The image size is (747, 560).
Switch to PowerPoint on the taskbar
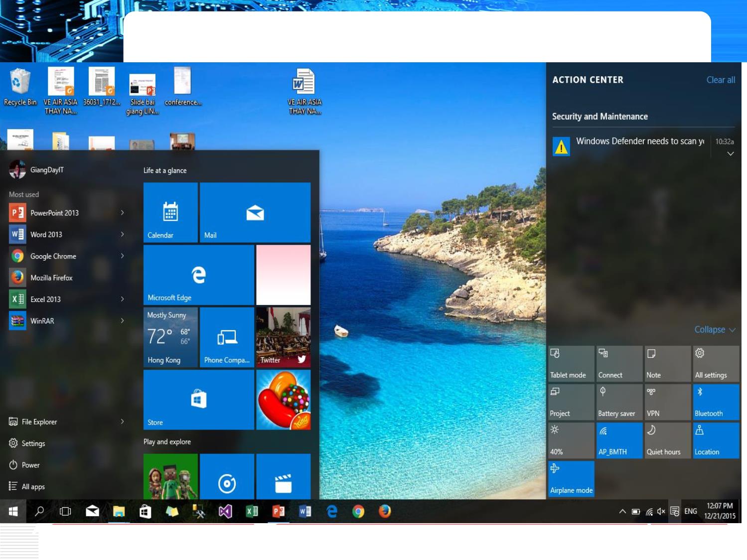tap(279, 511)
